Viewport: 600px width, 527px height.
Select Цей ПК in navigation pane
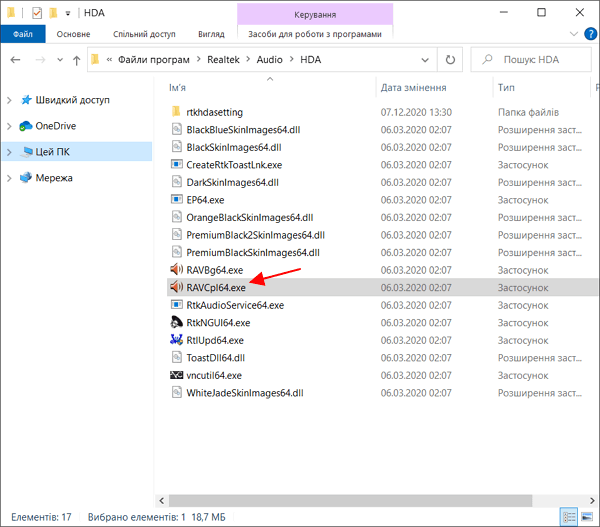(77, 152)
